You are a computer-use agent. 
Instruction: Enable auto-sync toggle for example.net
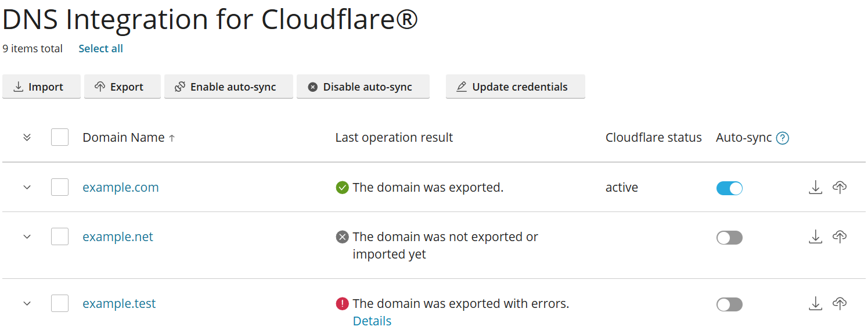pyautogui.click(x=729, y=238)
